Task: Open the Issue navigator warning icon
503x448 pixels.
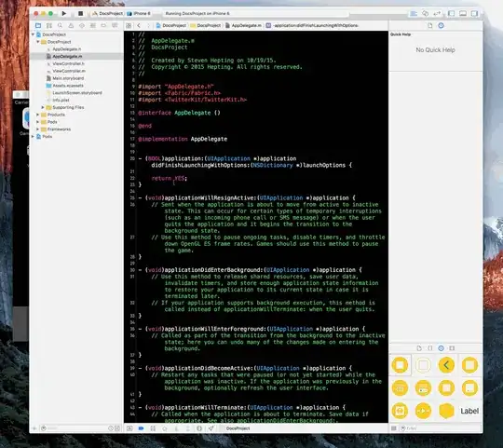Action: pos(71,25)
